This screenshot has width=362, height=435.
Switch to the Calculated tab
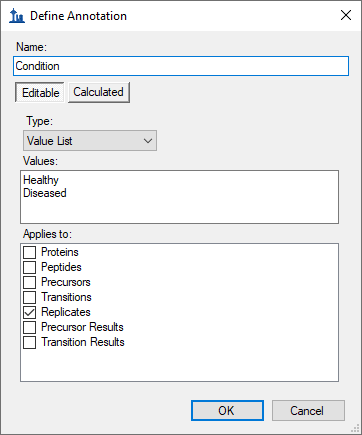coord(99,92)
